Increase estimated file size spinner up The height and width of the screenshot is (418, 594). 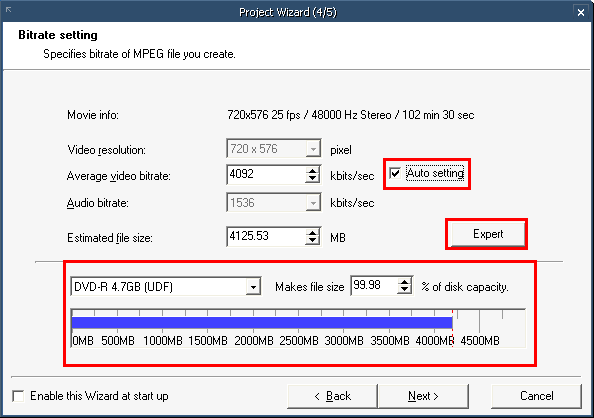click(x=312, y=233)
